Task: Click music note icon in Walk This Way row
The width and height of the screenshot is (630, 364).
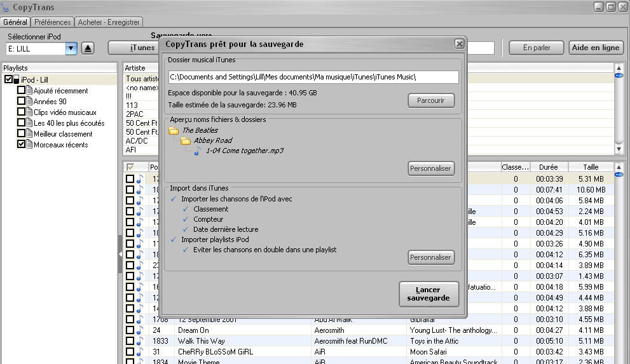Action: coord(139,341)
